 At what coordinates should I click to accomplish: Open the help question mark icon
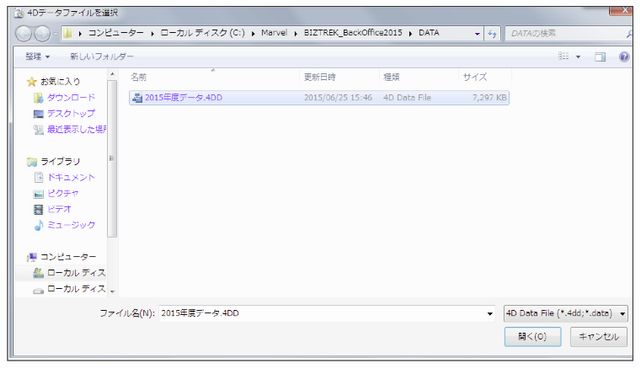click(x=624, y=57)
